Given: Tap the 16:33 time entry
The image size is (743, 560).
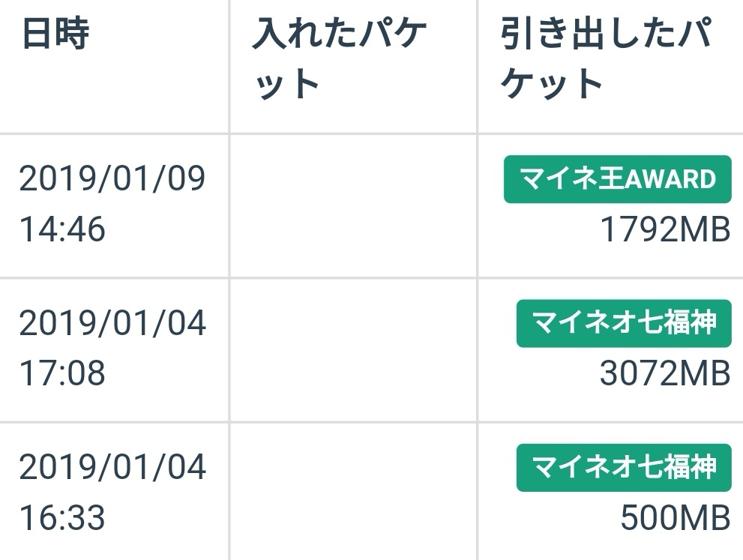Looking at the screenshot, I should pyautogui.click(x=62, y=517).
